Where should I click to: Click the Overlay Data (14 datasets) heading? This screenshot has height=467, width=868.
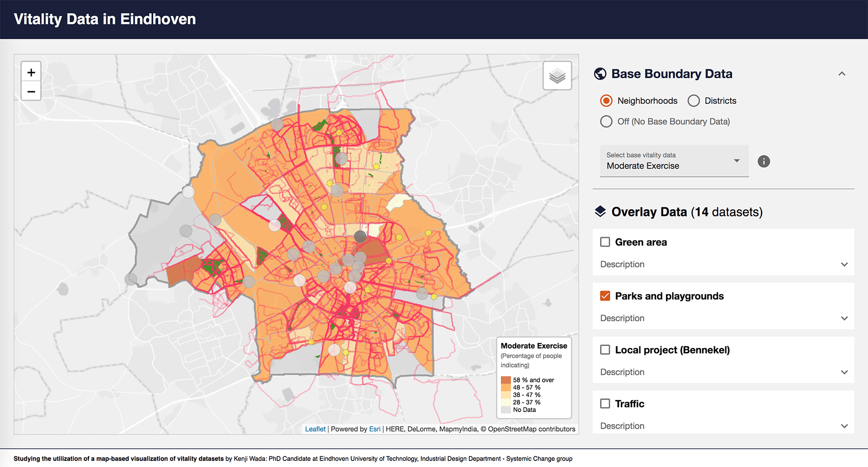click(687, 212)
